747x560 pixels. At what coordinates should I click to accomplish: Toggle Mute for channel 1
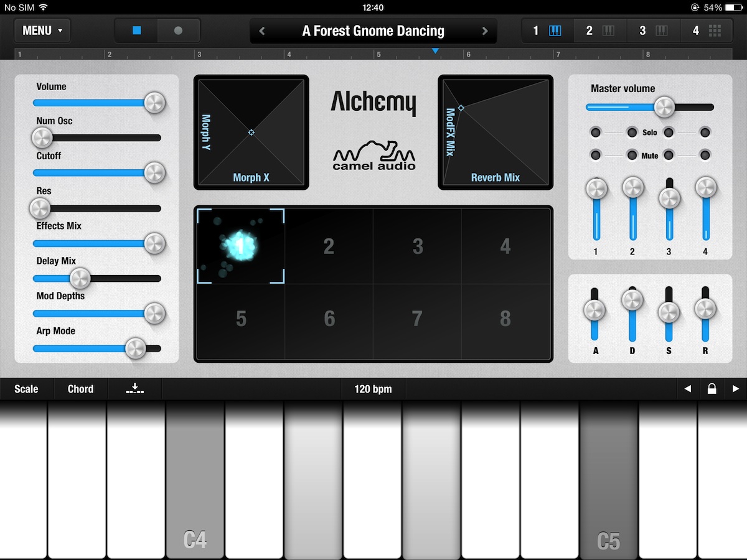(596, 155)
